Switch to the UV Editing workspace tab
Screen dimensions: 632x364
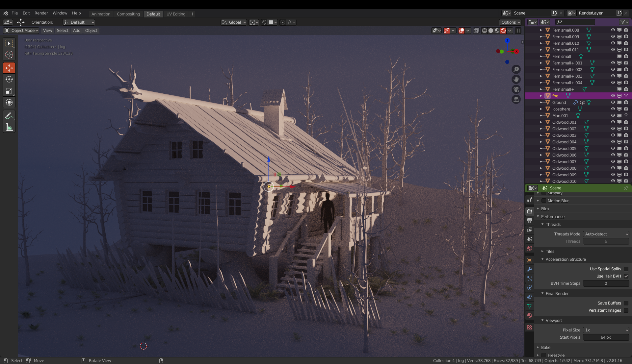(x=176, y=14)
